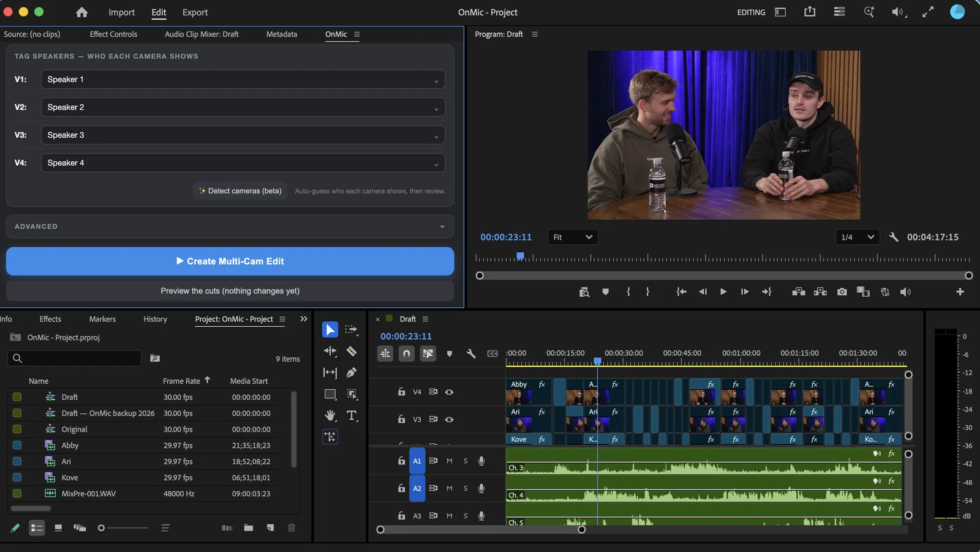Screen dimensions: 980x552
Task: Select the Hand tool
Action: click(x=330, y=416)
